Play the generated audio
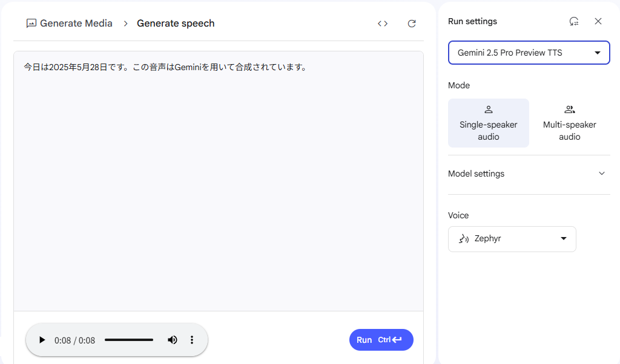The width and height of the screenshot is (620, 364). click(x=42, y=340)
